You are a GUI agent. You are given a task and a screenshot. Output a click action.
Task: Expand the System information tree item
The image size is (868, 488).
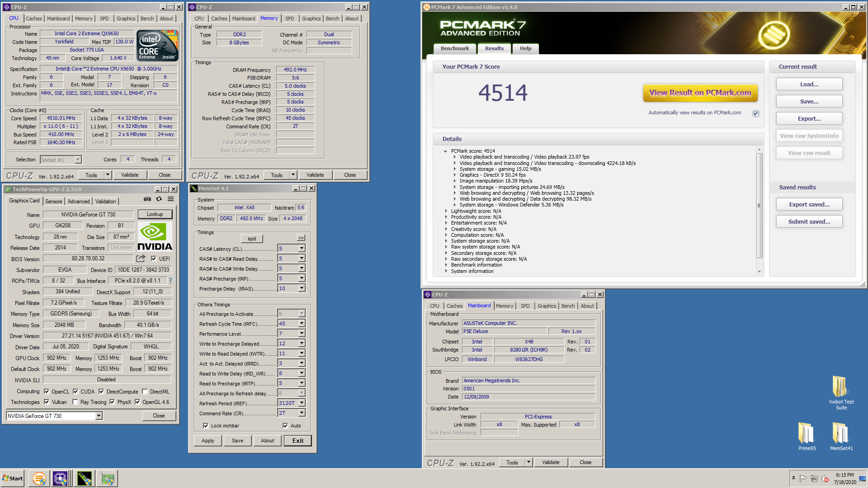click(446, 271)
